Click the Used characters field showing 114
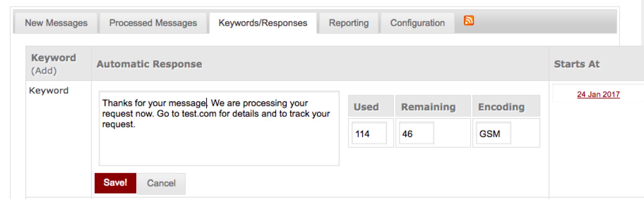 tap(369, 133)
